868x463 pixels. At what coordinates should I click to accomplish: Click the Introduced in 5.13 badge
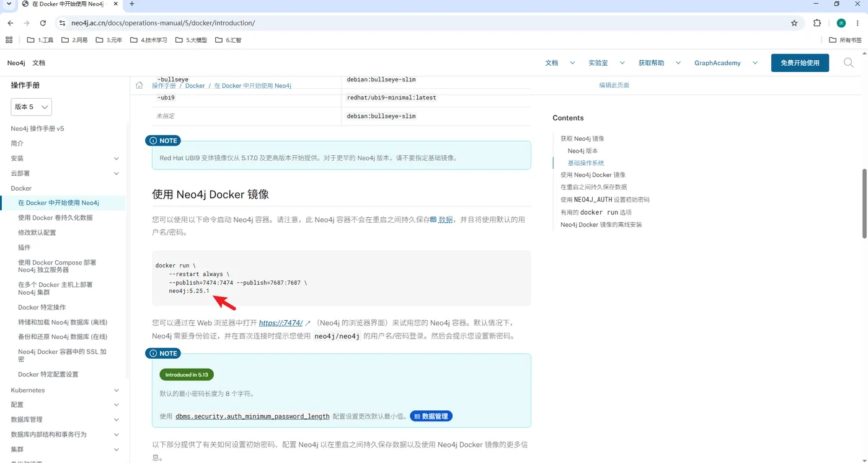tap(187, 375)
